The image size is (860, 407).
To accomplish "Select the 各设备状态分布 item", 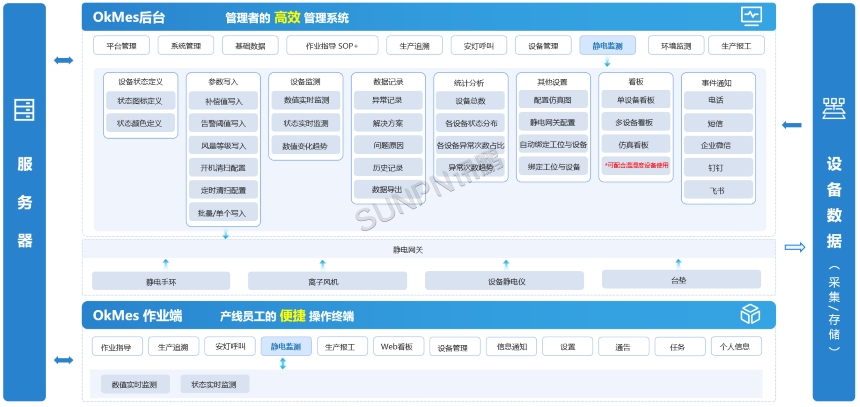I will pyautogui.click(x=471, y=123).
